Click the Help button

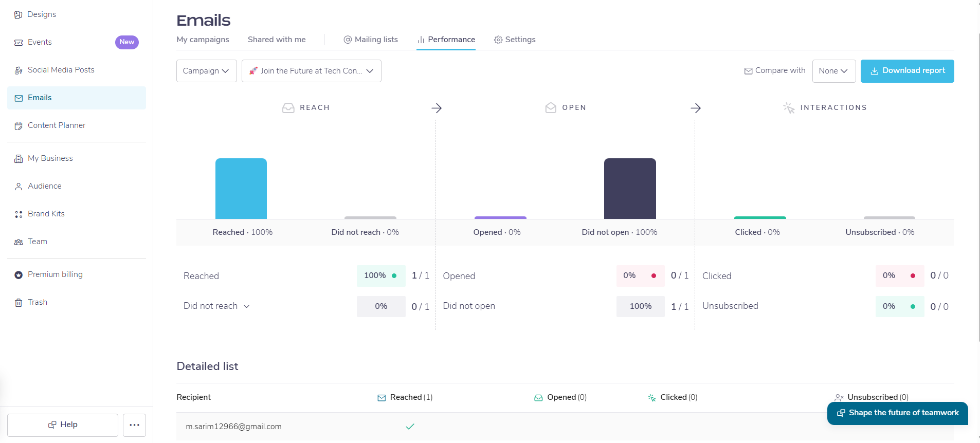pos(63,425)
